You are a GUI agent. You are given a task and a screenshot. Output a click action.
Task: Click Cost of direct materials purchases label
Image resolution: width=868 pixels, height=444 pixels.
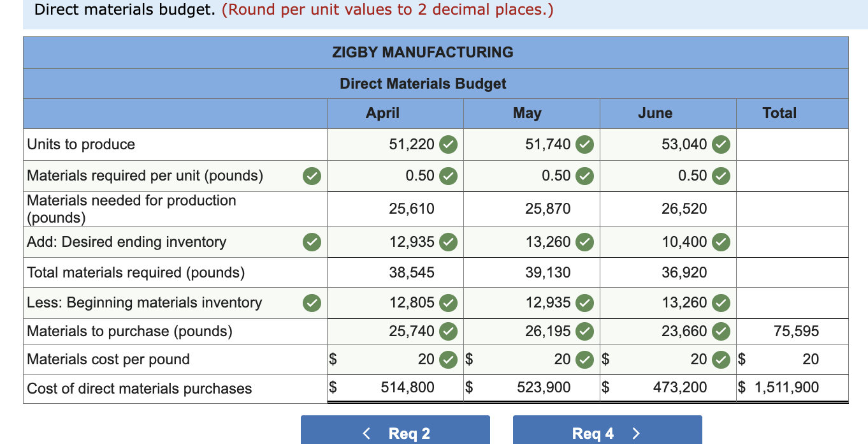coord(139,389)
